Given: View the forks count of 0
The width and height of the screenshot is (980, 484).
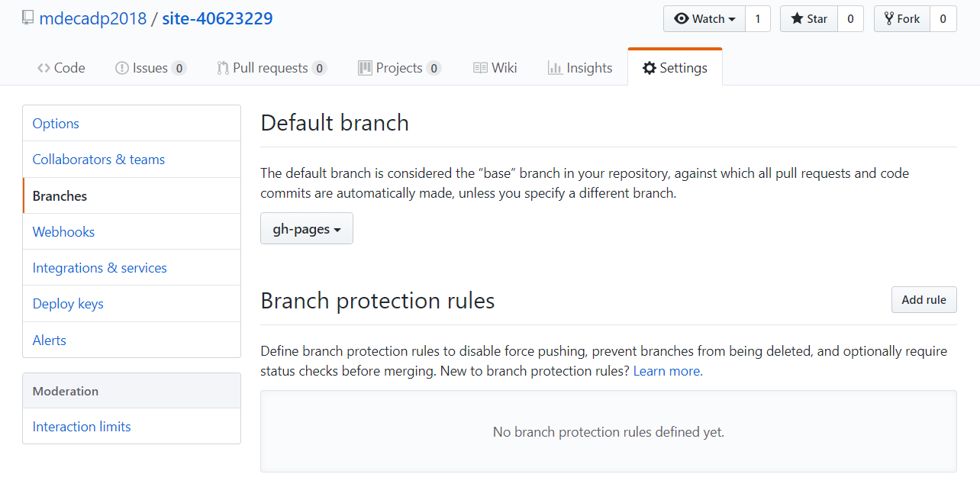Looking at the screenshot, I should coord(943,19).
